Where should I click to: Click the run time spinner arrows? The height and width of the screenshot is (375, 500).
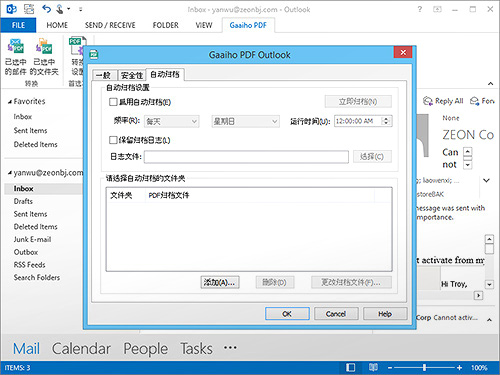[x=386, y=121]
